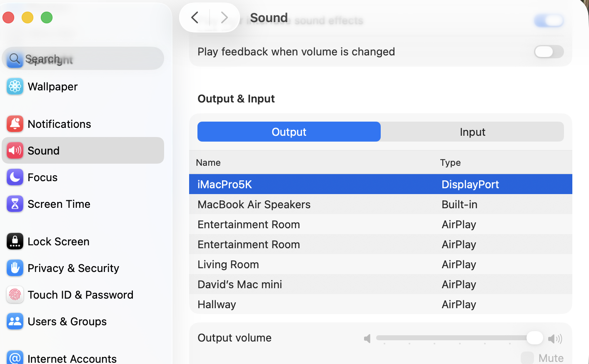Select the iMacPro5K output device
The image size is (589, 364).
pyautogui.click(x=381, y=184)
